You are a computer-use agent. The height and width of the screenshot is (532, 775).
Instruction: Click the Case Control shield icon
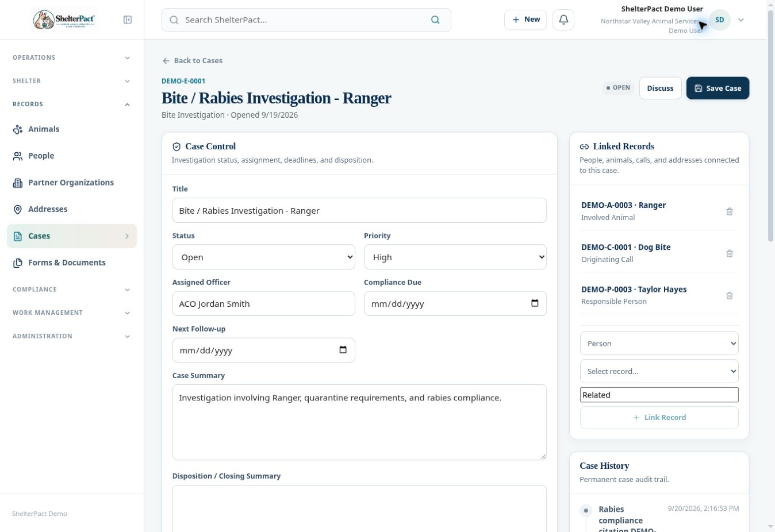coord(177,147)
